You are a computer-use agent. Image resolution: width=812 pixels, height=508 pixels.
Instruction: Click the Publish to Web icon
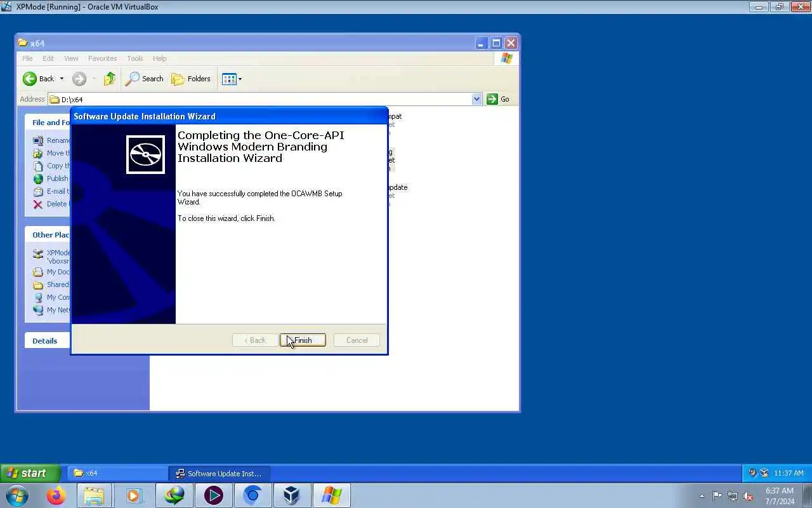38,178
